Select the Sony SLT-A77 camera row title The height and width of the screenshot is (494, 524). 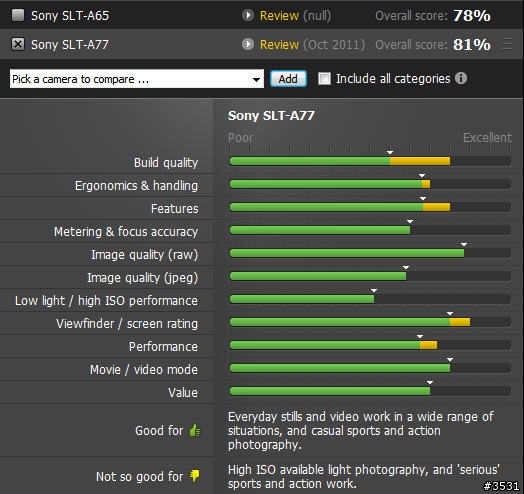[x=70, y=45]
